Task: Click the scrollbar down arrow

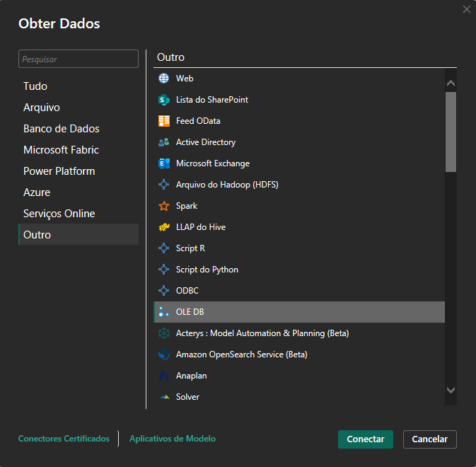Action: tap(451, 390)
